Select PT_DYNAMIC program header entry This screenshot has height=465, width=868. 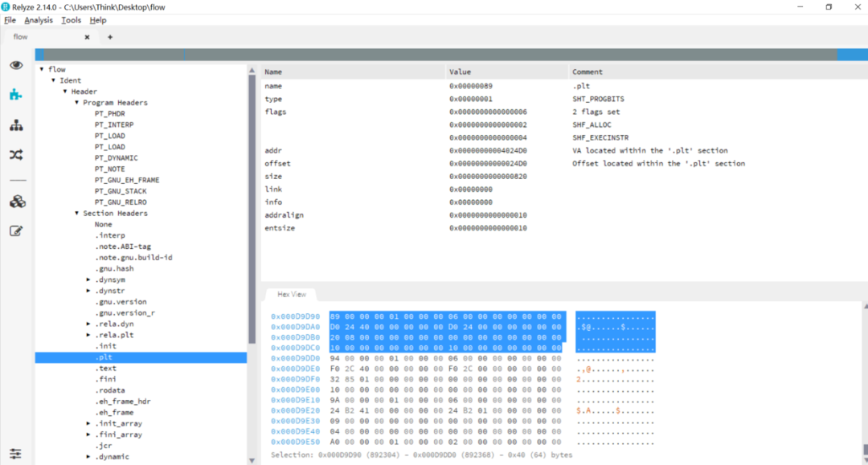point(116,158)
